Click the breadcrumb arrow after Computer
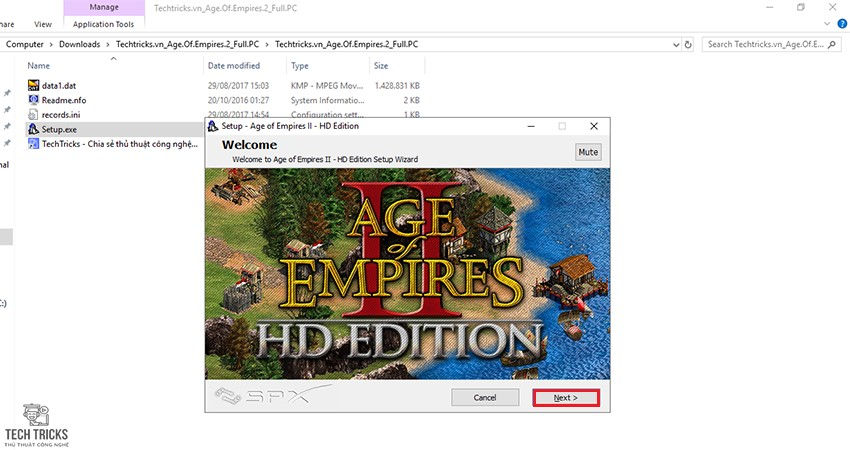The width and height of the screenshot is (850, 450). [51, 44]
